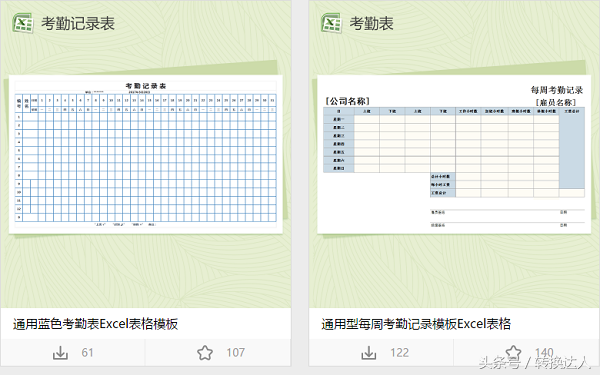
Task: Click the favorites count 140
Action: click(544, 352)
